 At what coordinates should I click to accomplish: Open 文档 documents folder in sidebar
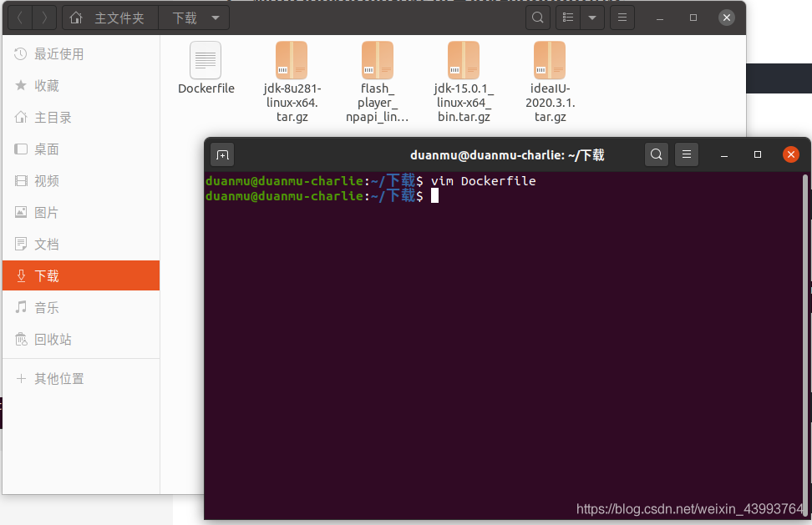point(81,245)
